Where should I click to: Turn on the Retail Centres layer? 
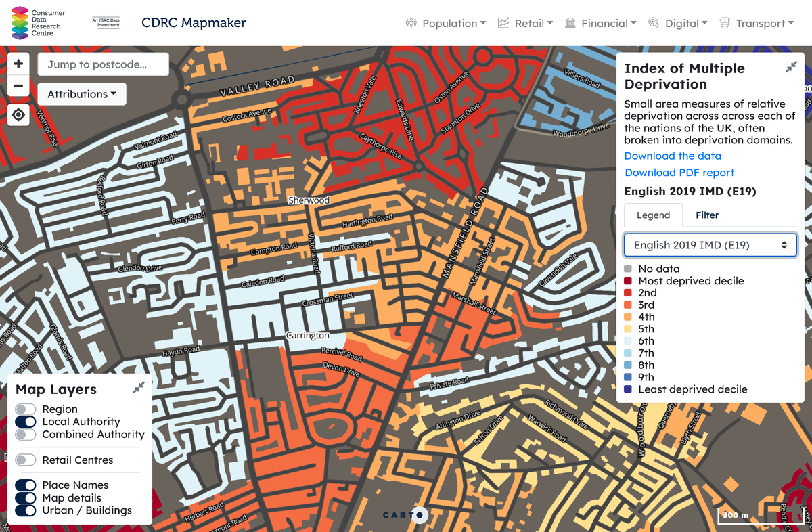[x=26, y=460]
